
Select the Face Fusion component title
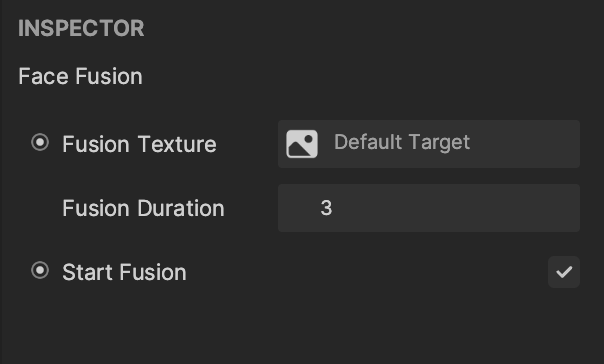81,76
